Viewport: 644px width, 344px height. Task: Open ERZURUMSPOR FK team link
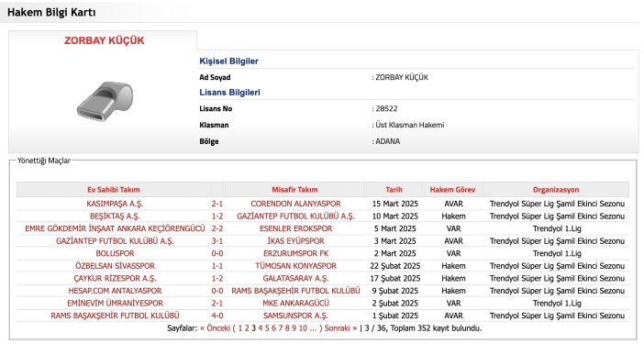(295, 253)
